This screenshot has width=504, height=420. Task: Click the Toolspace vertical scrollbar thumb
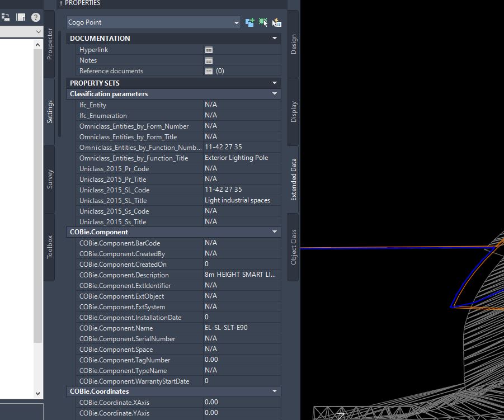pos(37,196)
